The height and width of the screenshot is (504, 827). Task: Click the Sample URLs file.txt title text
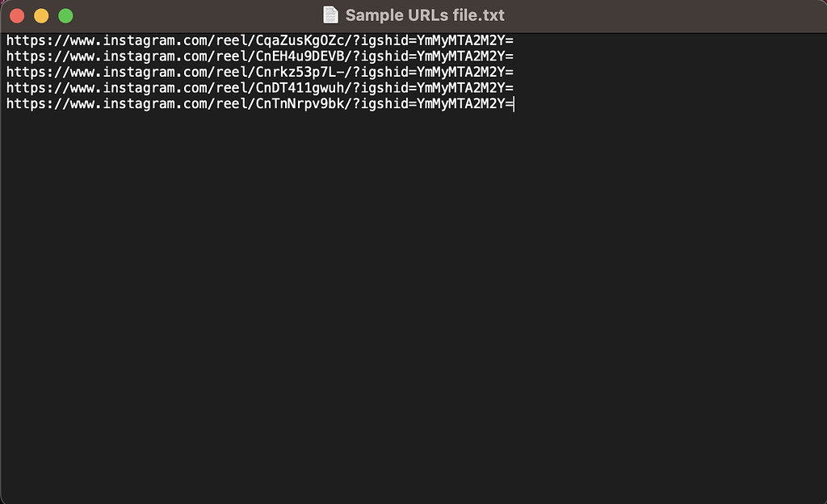425,15
